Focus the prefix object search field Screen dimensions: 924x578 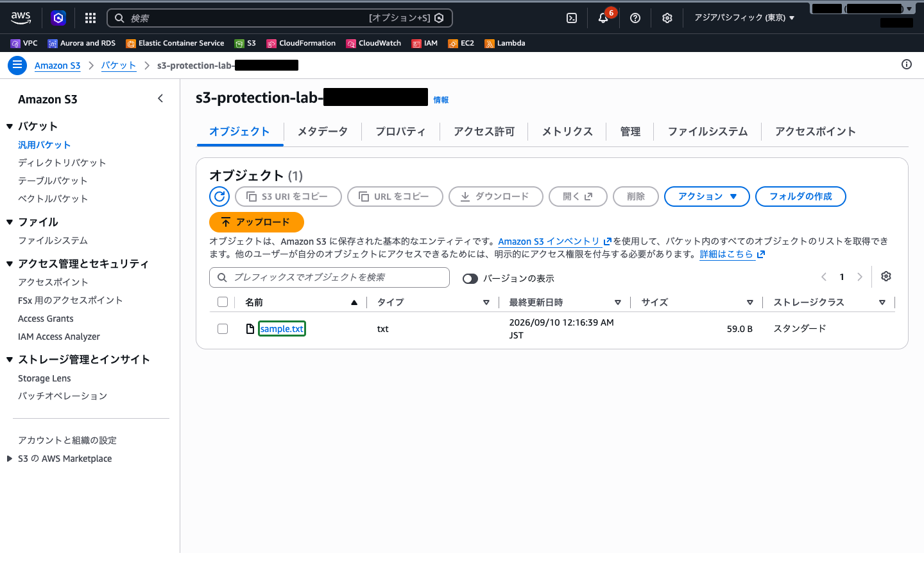[x=329, y=277]
